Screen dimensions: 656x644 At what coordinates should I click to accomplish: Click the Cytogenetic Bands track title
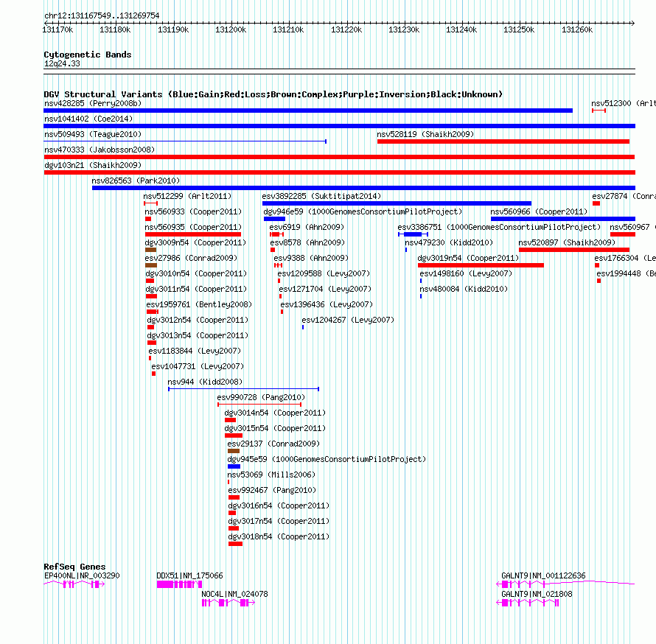click(x=88, y=55)
